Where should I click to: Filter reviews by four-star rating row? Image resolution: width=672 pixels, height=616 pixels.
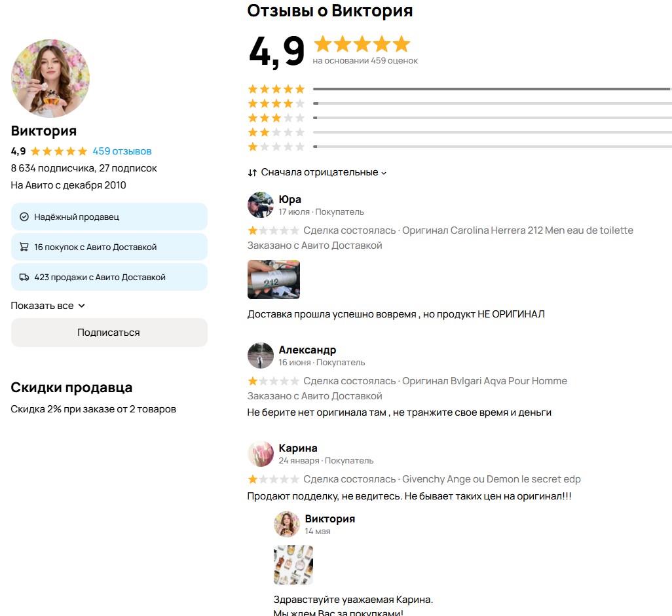coord(460,103)
